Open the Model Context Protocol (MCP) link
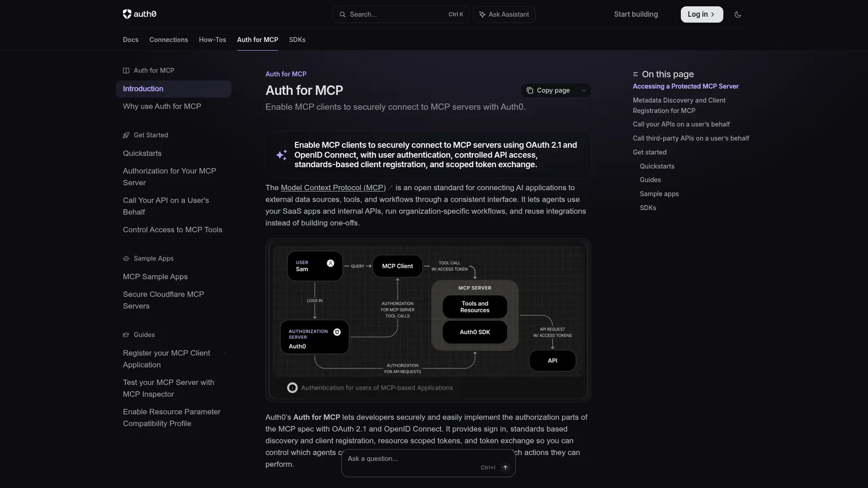The width and height of the screenshot is (868, 488). point(333,188)
